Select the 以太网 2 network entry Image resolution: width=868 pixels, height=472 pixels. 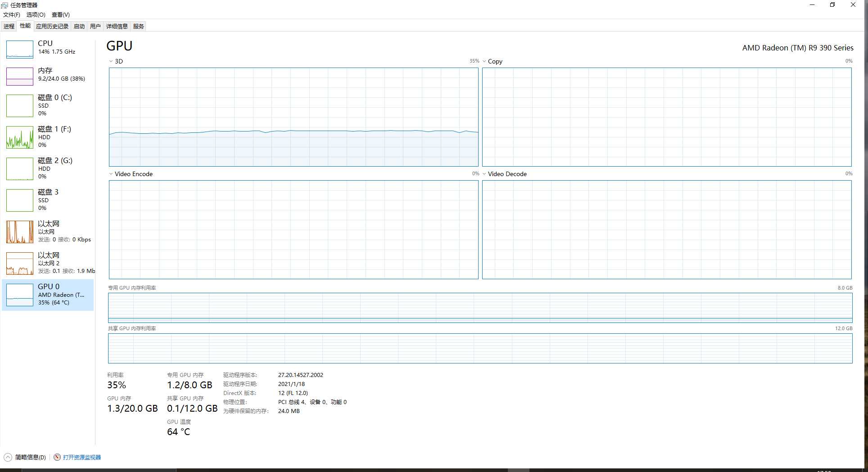click(48, 263)
